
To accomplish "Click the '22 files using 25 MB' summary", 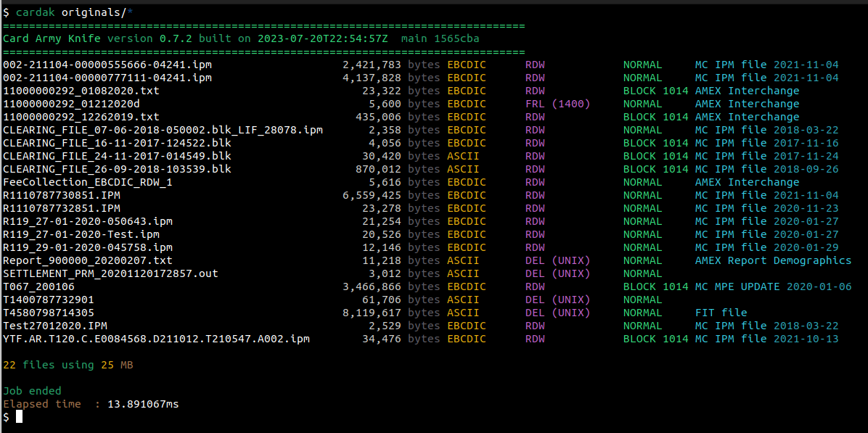I will point(68,365).
